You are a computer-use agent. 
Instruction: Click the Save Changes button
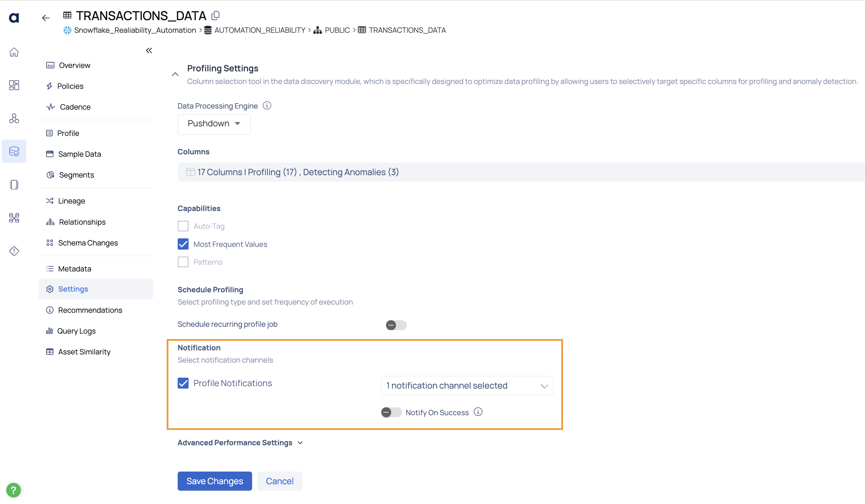[215, 481]
